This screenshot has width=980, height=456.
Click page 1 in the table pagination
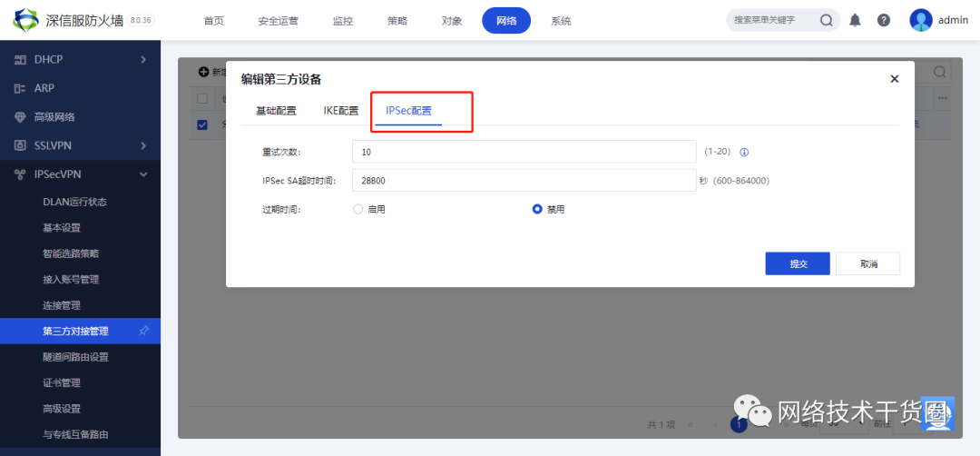(739, 424)
